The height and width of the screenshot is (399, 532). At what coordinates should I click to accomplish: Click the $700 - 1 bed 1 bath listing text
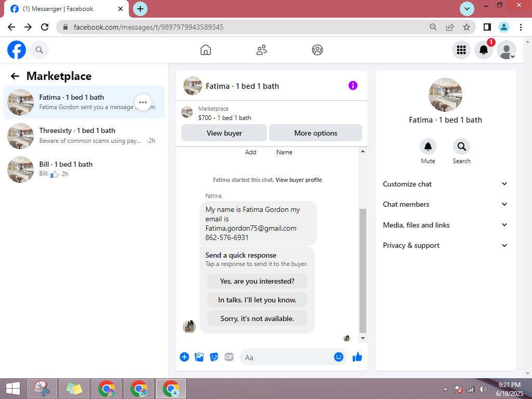[x=224, y=118]
